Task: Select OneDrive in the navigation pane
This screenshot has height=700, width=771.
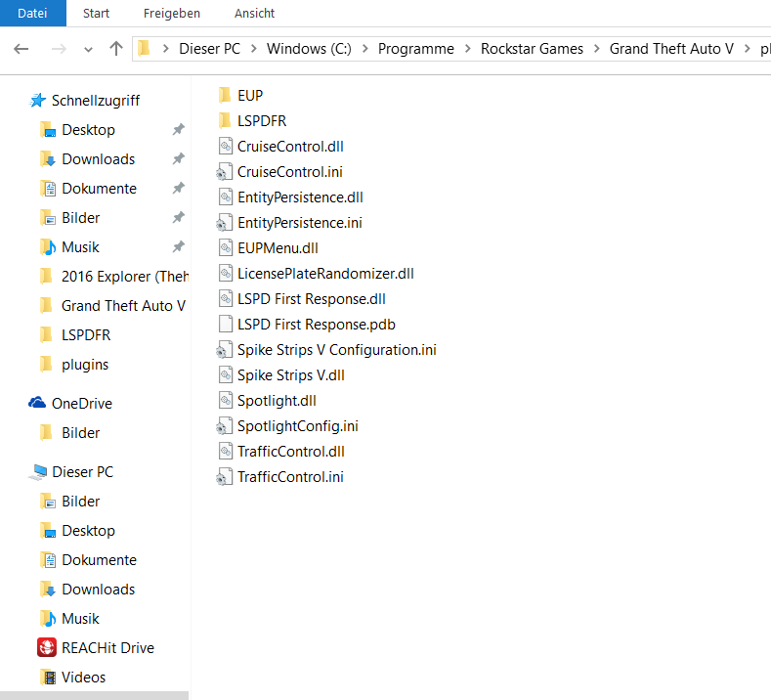Action: point(82,404)
